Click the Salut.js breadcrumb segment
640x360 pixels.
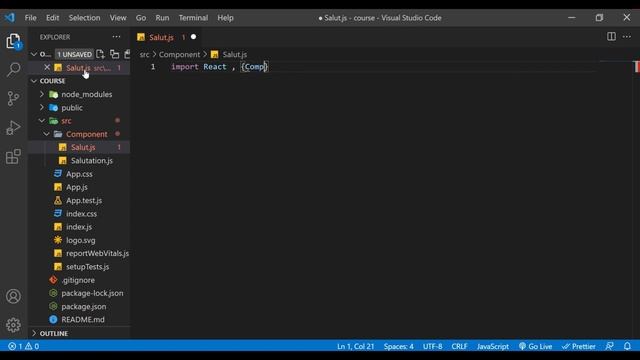click(229, 54)
